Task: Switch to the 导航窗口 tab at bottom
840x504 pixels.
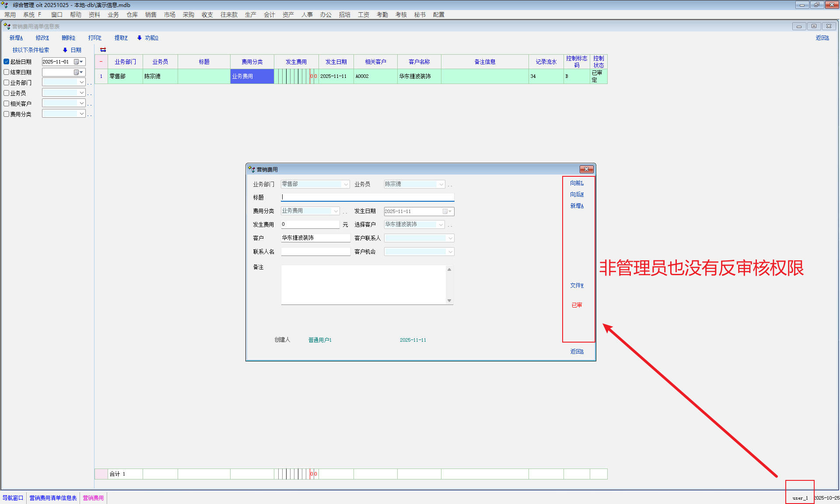Action: click(x=13, y=498)
